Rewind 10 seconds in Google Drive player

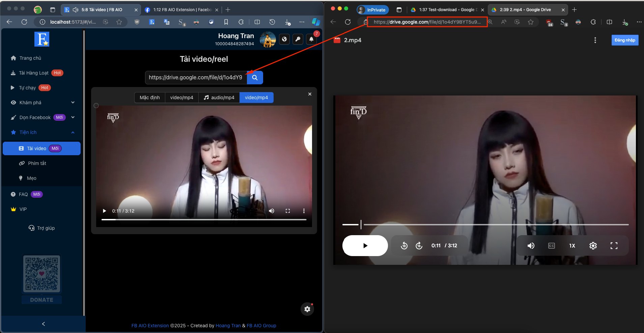click(404, 246)
